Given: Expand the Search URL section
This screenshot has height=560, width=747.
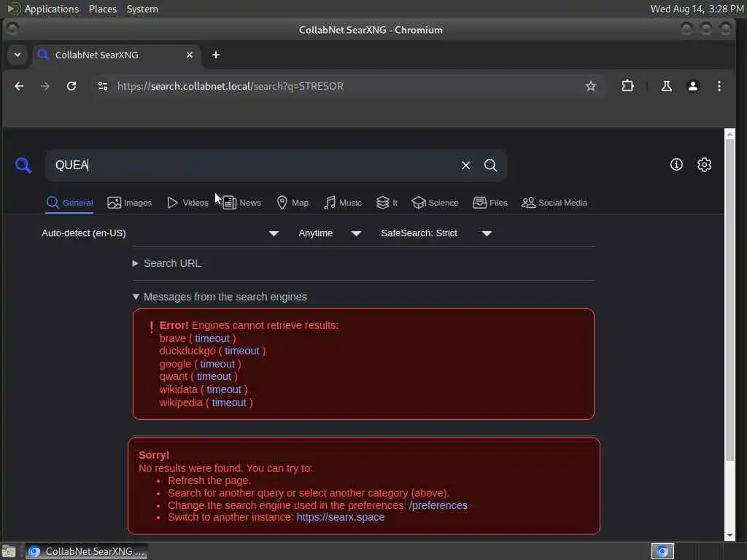Looking at the screenshot, I should click(x=166, y=263).
